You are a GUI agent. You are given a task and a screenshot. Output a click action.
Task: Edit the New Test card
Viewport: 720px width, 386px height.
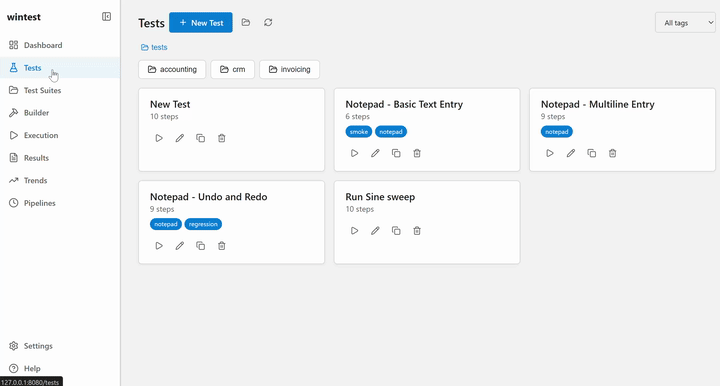pos(180,138)
